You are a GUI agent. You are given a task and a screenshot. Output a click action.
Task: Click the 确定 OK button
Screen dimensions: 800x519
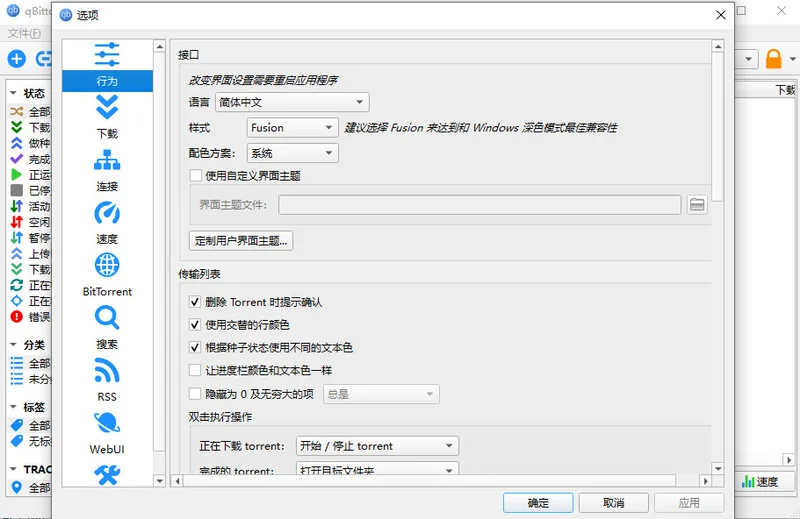(538, 503)
